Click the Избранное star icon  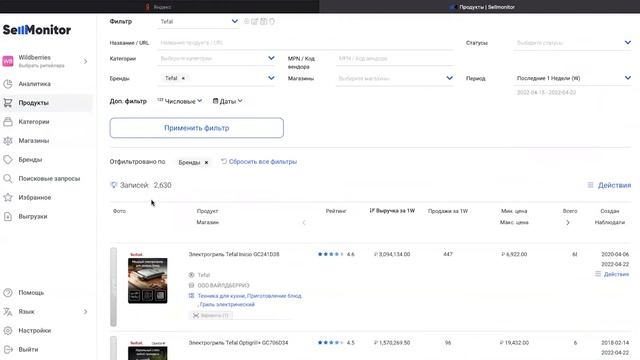[x=8, y=198]
